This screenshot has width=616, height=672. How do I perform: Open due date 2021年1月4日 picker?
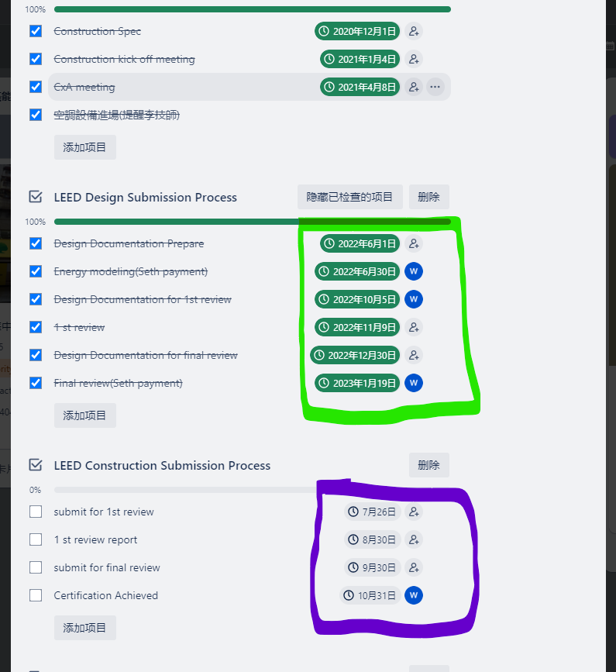360,59
